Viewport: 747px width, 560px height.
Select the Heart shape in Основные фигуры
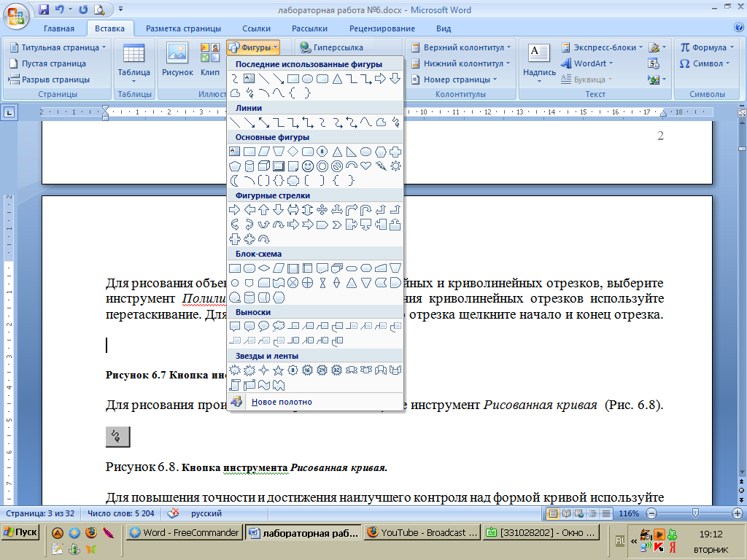pyautogui.click(x=366, y=166)
